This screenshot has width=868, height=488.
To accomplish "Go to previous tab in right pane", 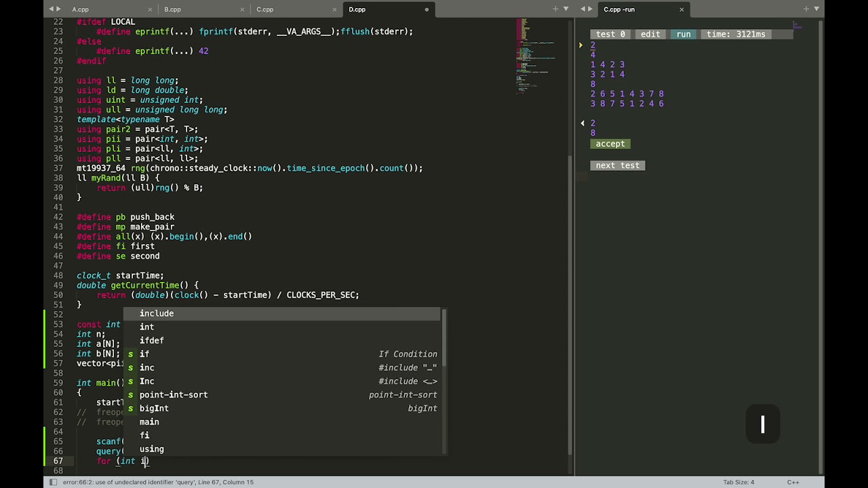I will tap(582, 9).
